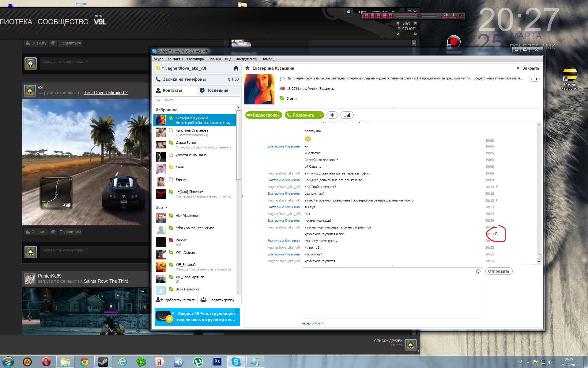Screen dimensions: 588x368
Task: Select contact Кристина Степанова
Action: click(x=195, y=132)
